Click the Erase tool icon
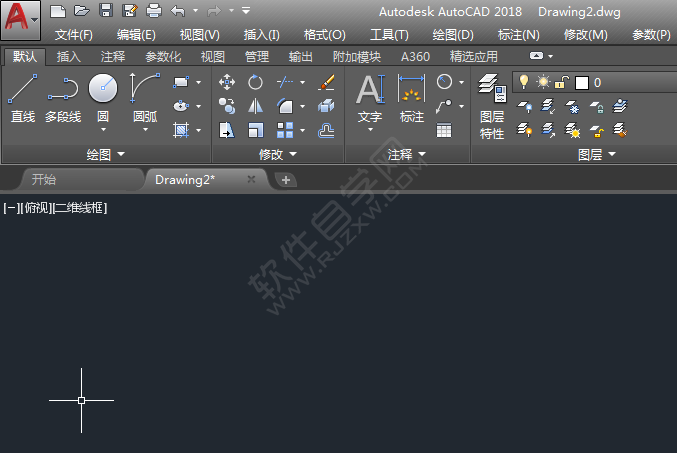The width and height of the screenshot is (677, 453). point(326,82)
